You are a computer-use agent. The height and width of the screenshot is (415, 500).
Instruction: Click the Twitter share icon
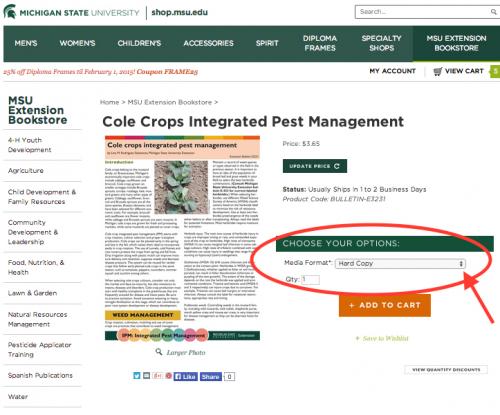[137, 376]
